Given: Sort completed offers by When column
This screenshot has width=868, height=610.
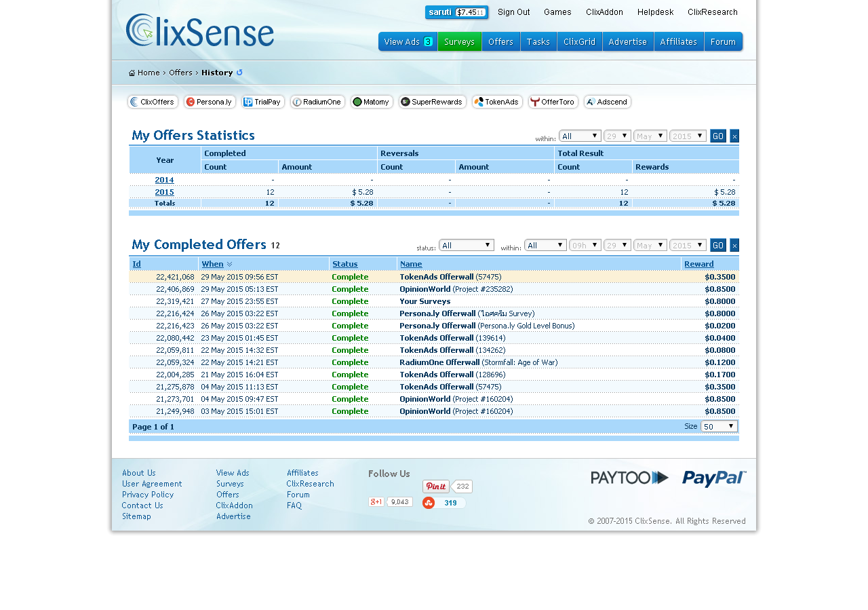Looking at the screenshot, I should coord(212,264).
